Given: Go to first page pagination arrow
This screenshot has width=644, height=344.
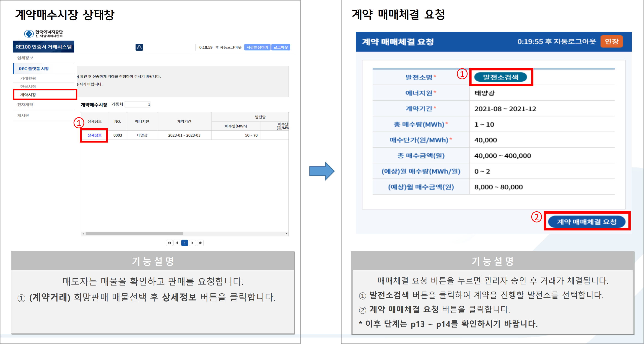Looking at the screenshot, I should 169,243.
